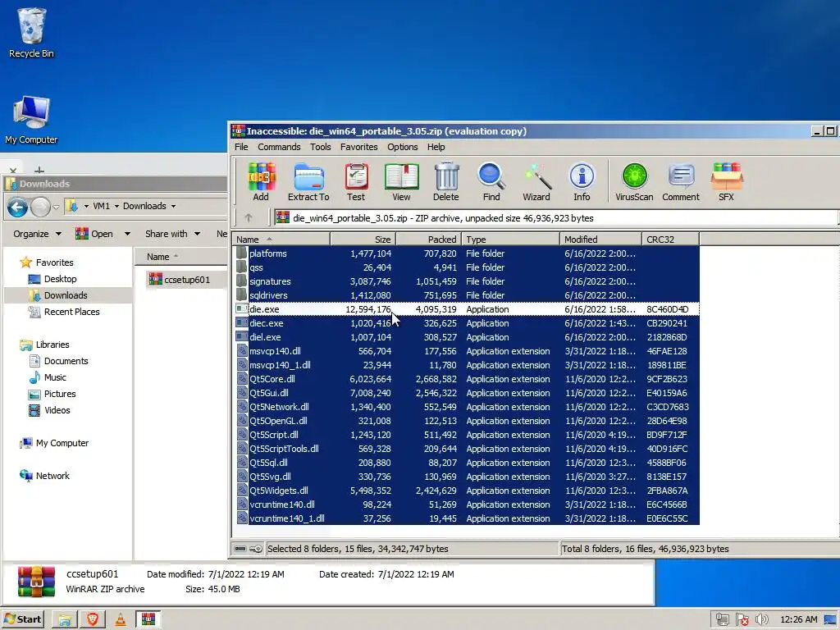Sort by the CRC32 column header

coord(671,240)
